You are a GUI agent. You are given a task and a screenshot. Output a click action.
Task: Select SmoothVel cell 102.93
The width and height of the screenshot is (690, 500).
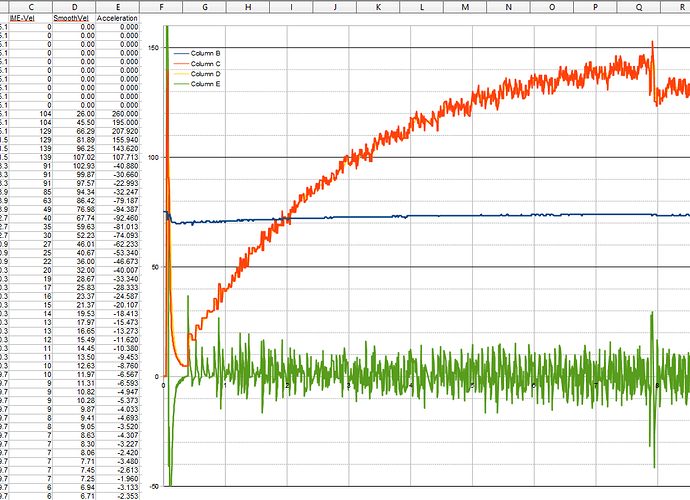(74, 166)
